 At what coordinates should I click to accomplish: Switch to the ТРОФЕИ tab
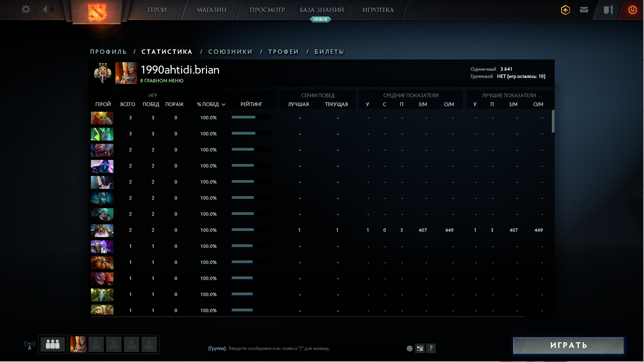[284, 51]
